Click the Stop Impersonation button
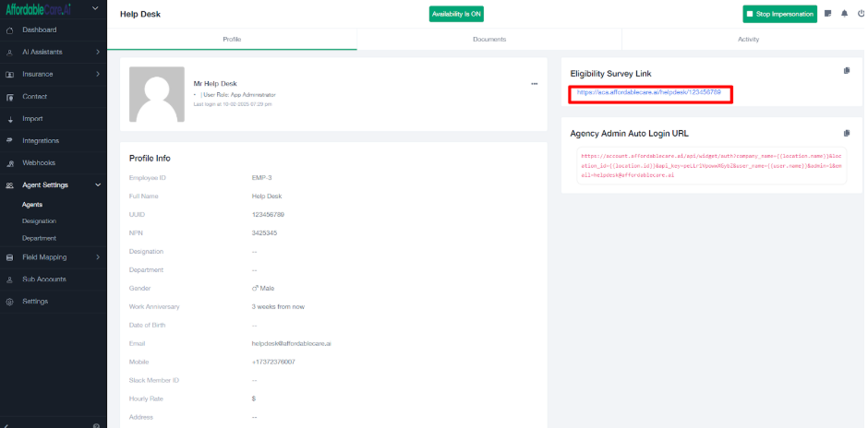The width and height of the screenshot is (868, 428). click(x=780, y=14)
